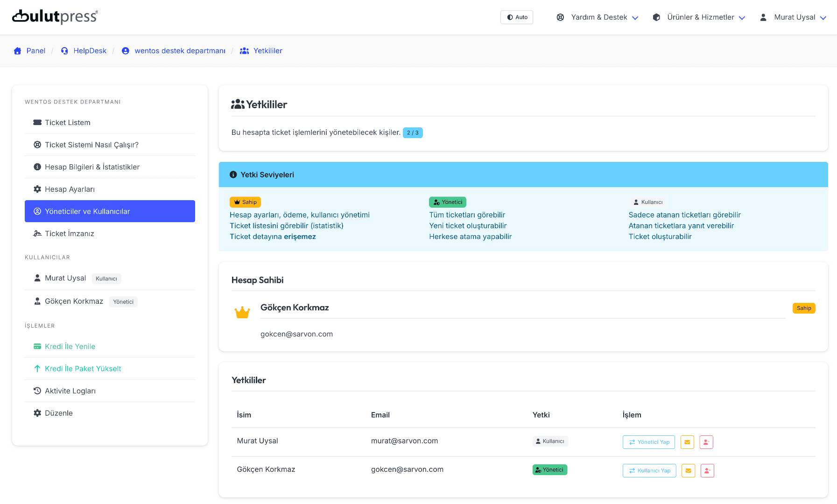Open Ticket Listem in the sidebar
Screen dimensions: 837x504
pos(67,123)
